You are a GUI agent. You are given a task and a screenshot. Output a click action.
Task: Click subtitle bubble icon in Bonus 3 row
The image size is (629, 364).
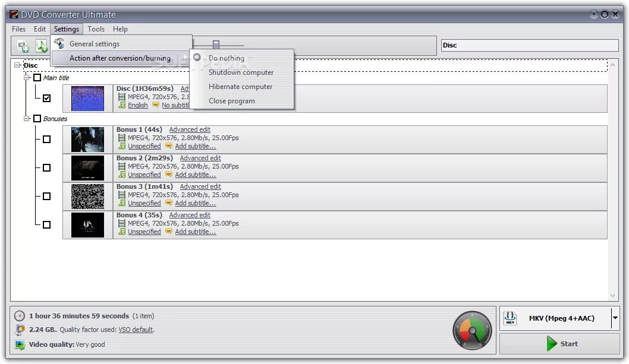(x=169, y=203)
